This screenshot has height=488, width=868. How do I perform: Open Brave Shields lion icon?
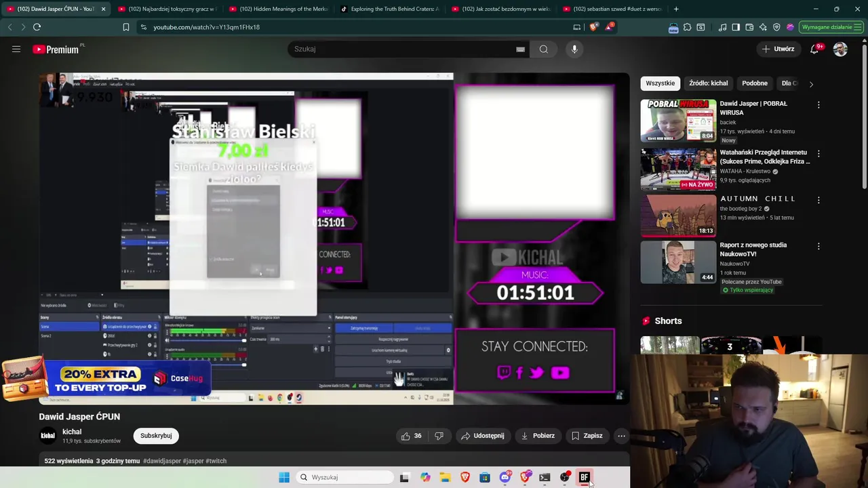593,27
